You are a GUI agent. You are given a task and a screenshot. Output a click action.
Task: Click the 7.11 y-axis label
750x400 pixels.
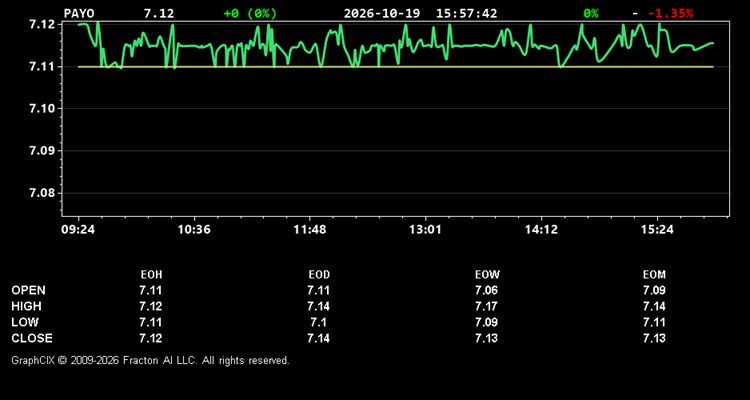(x=42, y=67)
